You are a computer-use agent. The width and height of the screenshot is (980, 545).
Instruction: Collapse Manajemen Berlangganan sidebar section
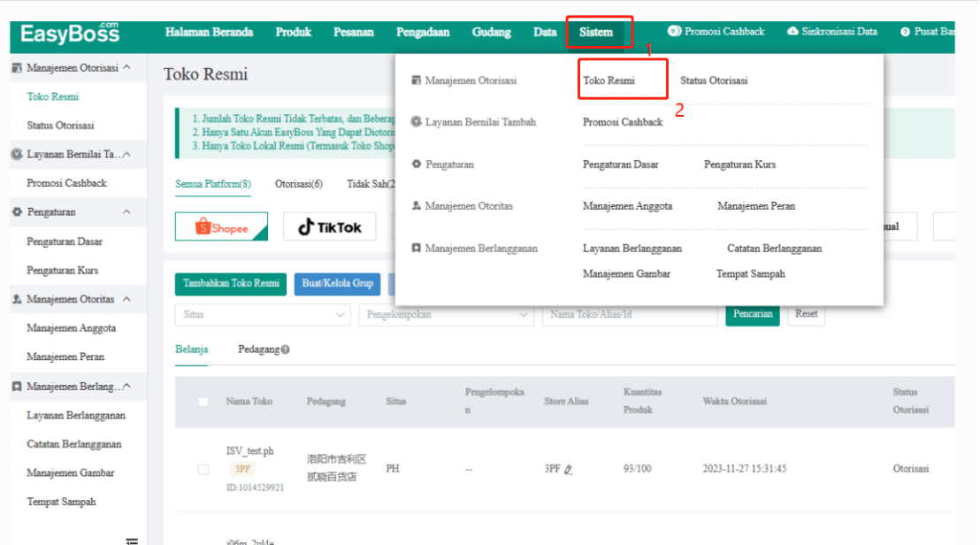pos(126,386)
